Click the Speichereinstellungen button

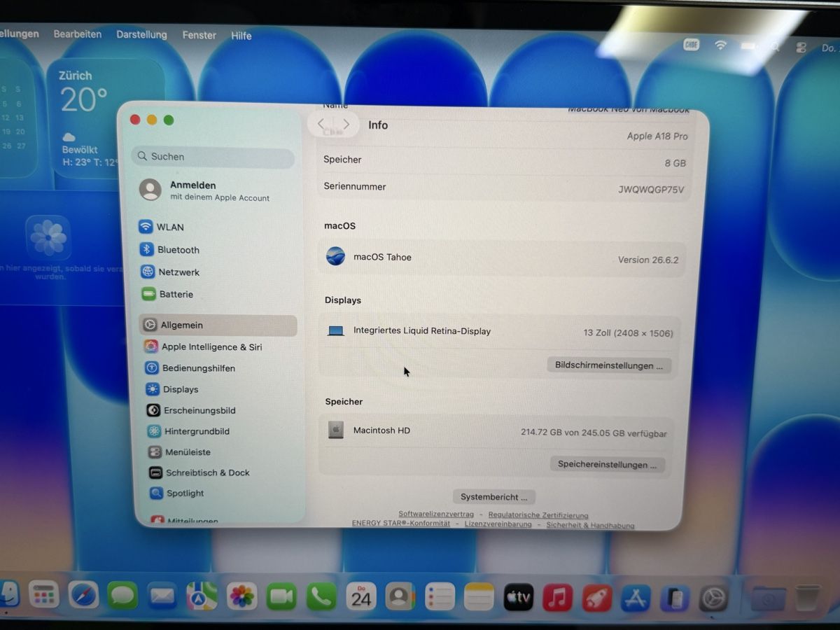point(607,464)
